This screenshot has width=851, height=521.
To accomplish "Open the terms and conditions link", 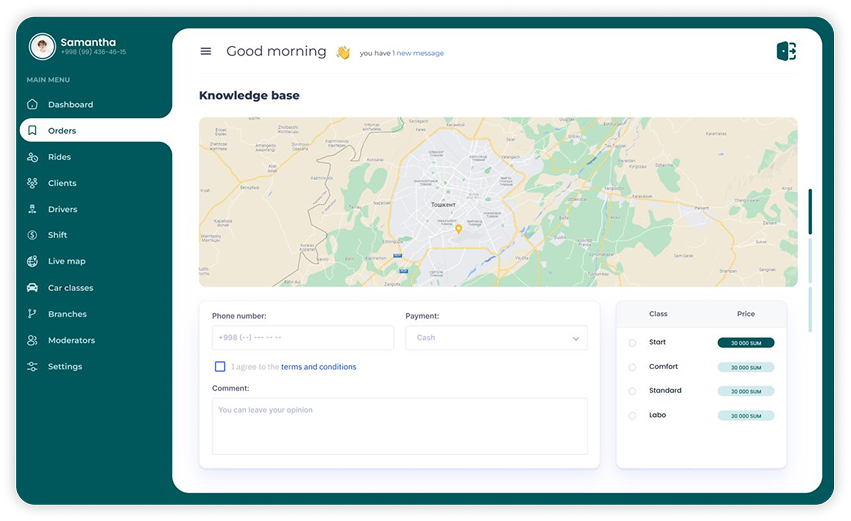I will pyautogui.click(x=318, y=367).
